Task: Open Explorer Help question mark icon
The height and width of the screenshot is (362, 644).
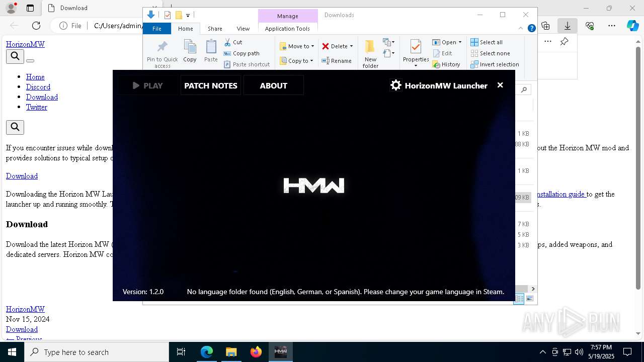Action: pyautogui.click(x=531, y=28)
